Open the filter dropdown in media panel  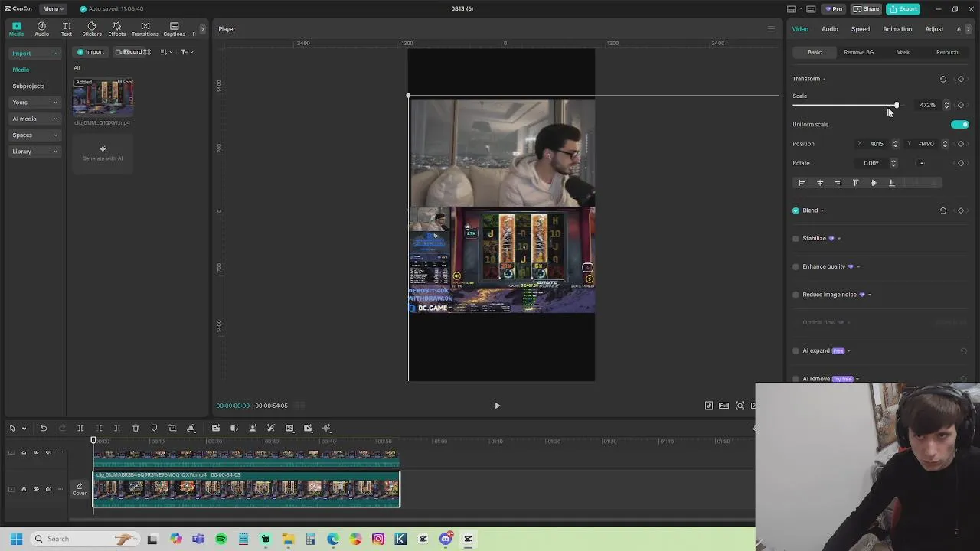(188, 52)
